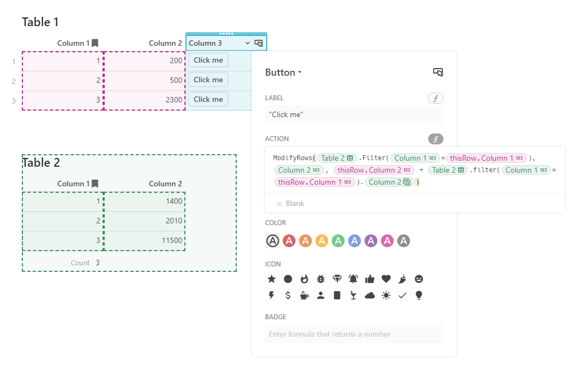Choose the cloud icon

pyautogui.click(x=370, y=295)
